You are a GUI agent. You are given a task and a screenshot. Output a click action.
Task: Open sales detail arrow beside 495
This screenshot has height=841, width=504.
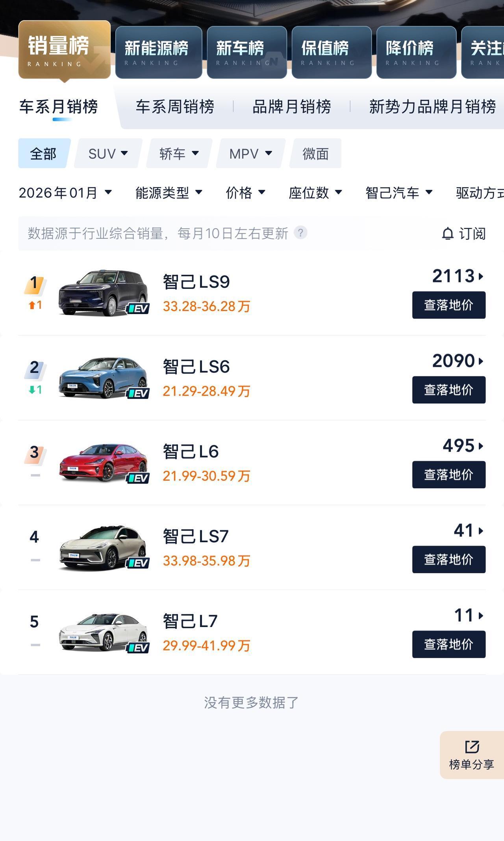(x=481, y=446)
